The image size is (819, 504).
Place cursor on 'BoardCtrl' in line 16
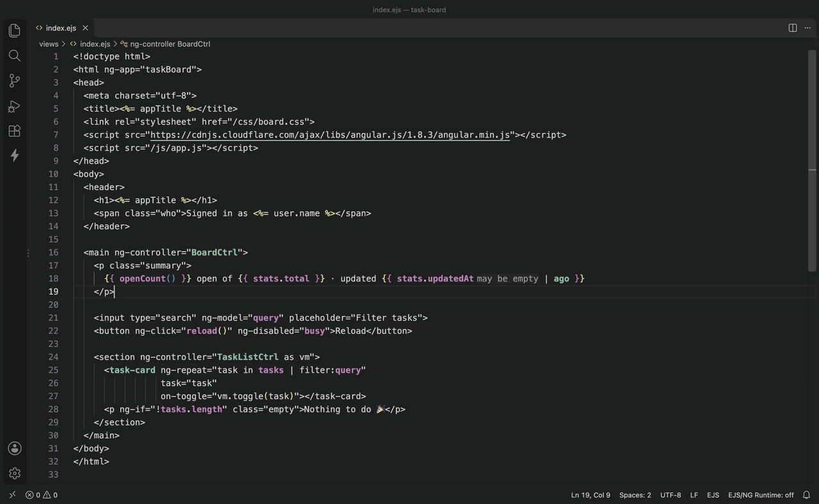pyautogui.click(x=214, y=253)
